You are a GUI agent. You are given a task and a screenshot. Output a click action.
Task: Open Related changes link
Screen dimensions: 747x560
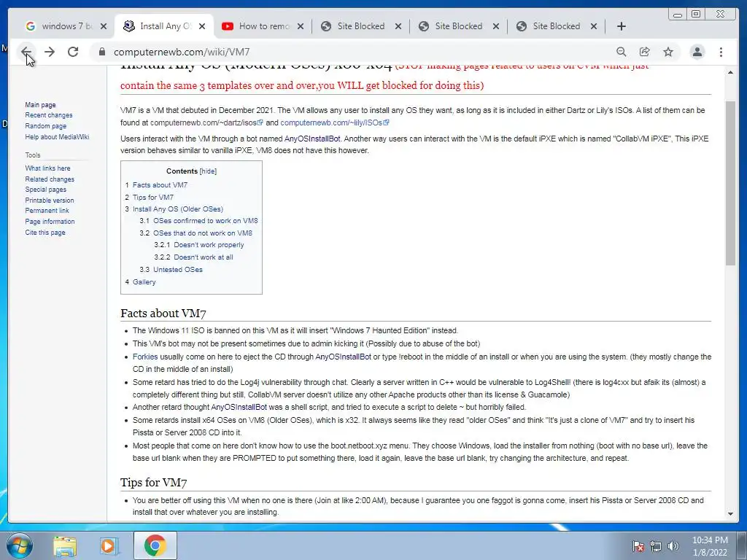[50, 179]
